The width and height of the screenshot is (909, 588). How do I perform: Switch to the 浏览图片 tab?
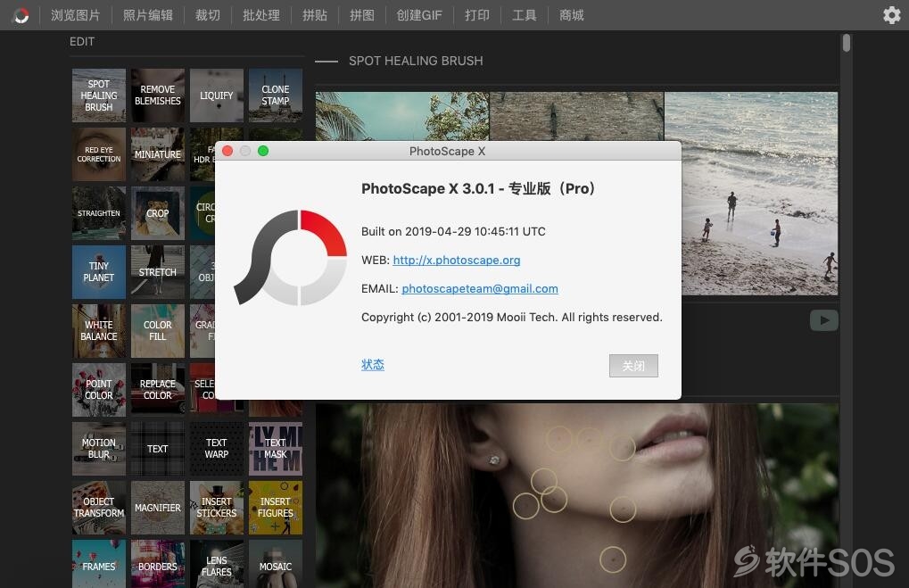coord(75,15)
